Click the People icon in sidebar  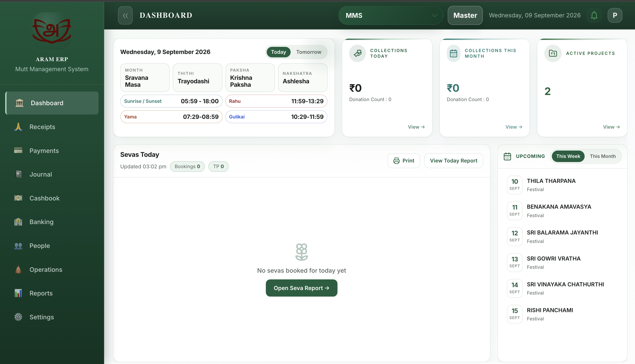pyautogui.click(x=18, y=246)
